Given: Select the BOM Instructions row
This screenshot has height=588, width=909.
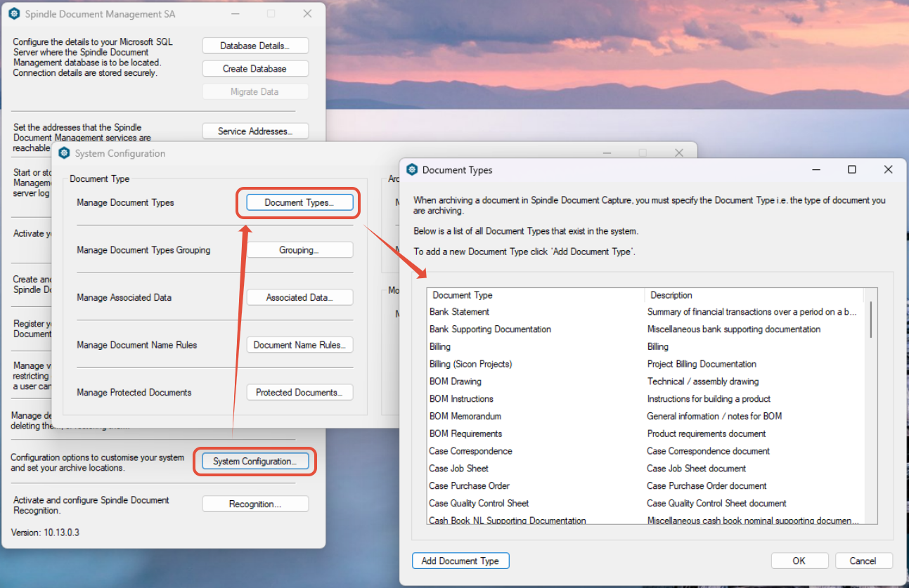Looking at the screenshot, I should (646, 398).
